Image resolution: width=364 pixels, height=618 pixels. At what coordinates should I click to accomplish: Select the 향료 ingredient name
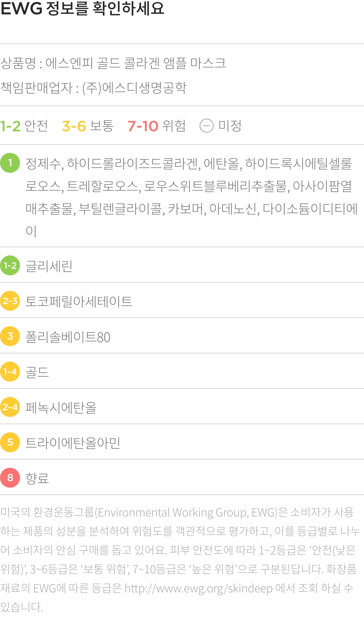(37, 478)
